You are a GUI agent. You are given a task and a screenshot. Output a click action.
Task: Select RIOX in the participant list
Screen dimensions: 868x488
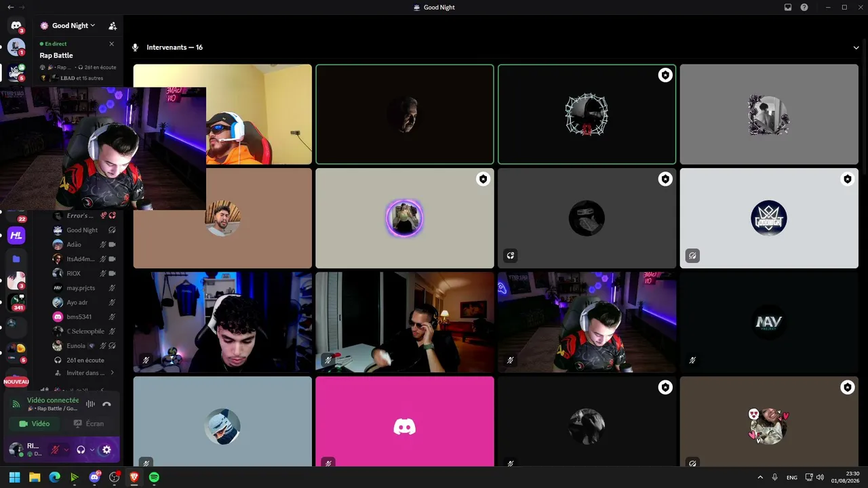[84, 273]
